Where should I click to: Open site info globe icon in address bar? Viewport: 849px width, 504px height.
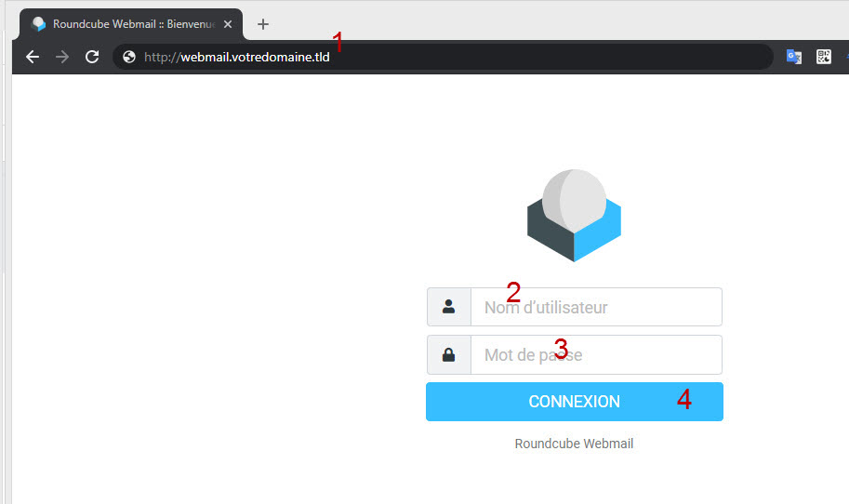pyautogui.click(x=129, y=57)
